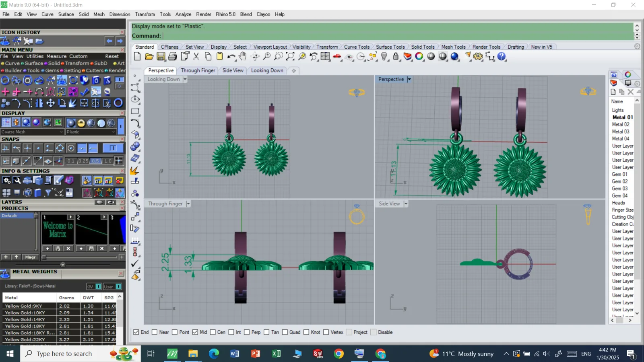Screen dimensions: 644x362
Task: Click Reset in the Main Menu panel
Action: click(x=112, y=56)
